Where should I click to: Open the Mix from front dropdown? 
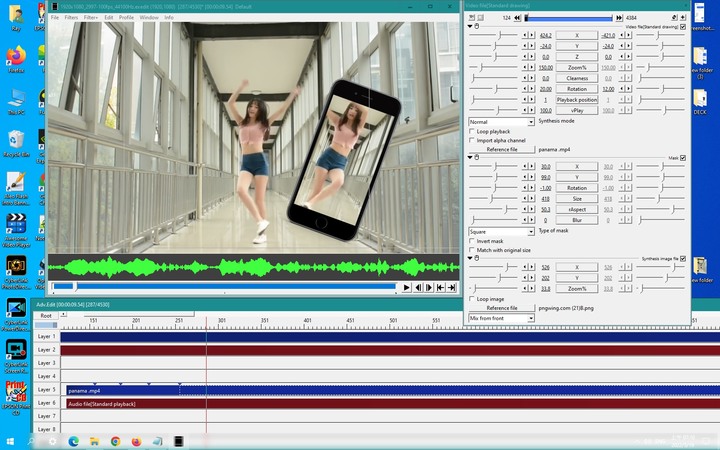click(501, 318)
